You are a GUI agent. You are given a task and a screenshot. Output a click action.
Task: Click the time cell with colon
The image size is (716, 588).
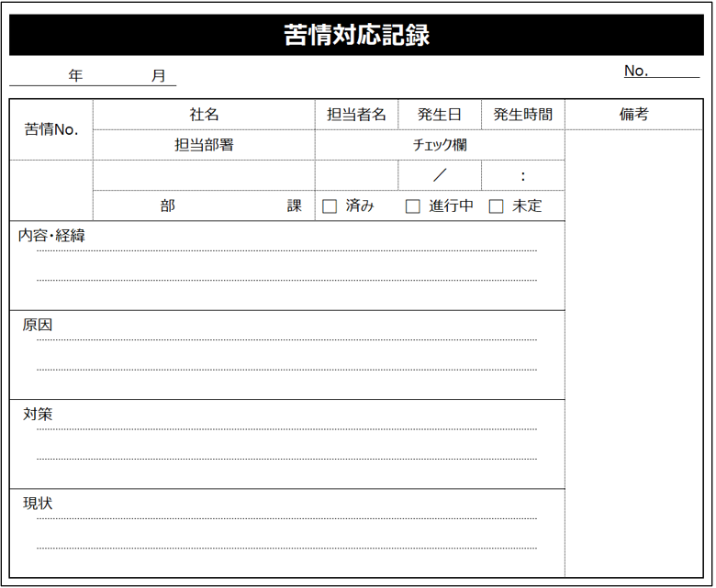(x=523, y=175)
